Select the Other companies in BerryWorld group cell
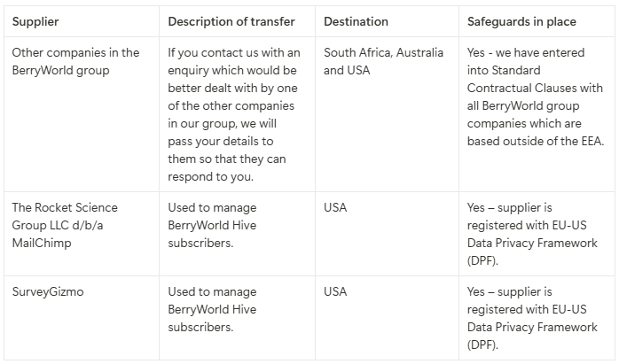Screen dimensions: 619x364 [75, 61]
